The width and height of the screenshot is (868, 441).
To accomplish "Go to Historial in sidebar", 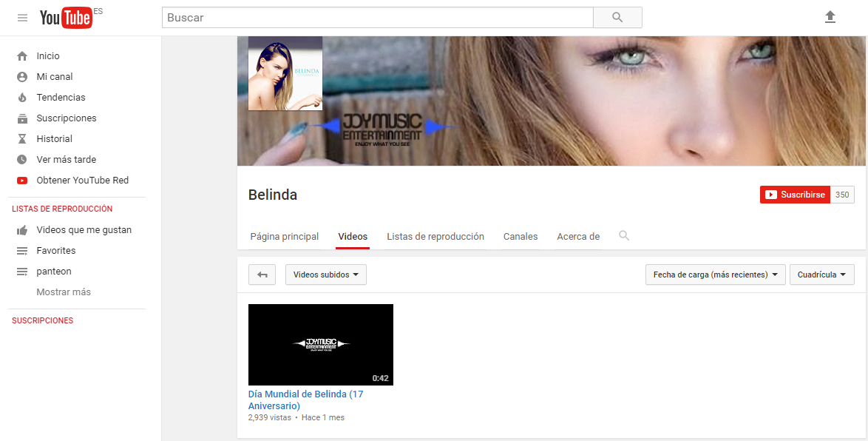I will (54, 139).
